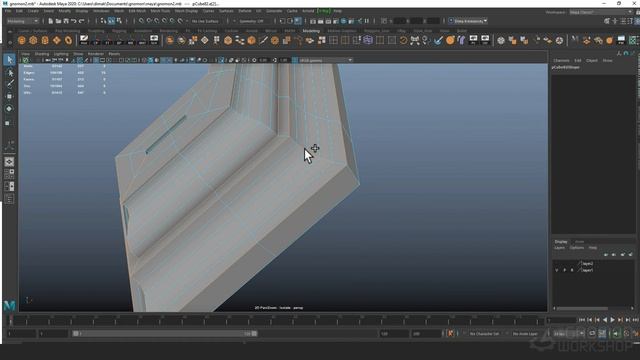Open layer editor Options menu
The height and width of the screenshot is (360, 640).
click(577, 248)
